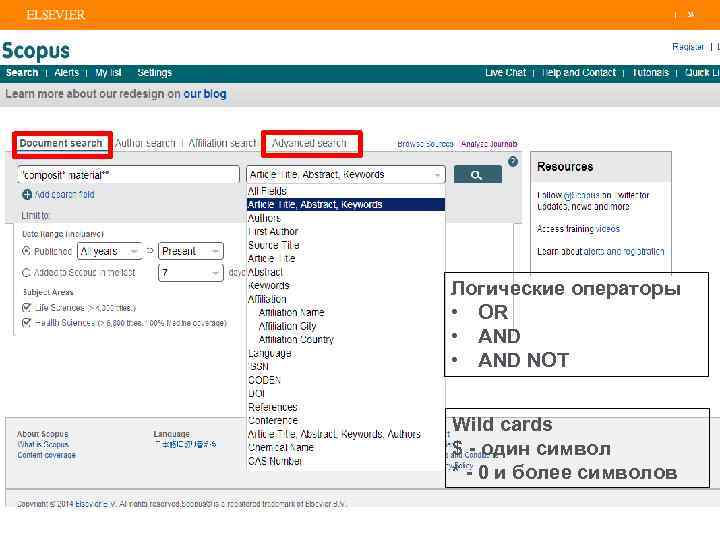Select Affiliation City option
720x540 pixels.
click(287, 326)
